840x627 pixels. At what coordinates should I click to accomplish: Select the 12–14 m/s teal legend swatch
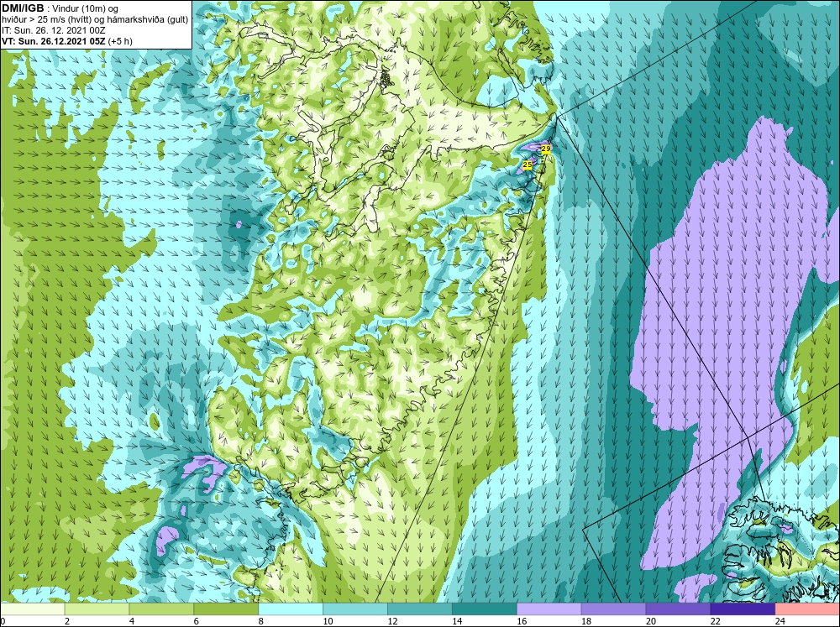click(x=419, y=609)
